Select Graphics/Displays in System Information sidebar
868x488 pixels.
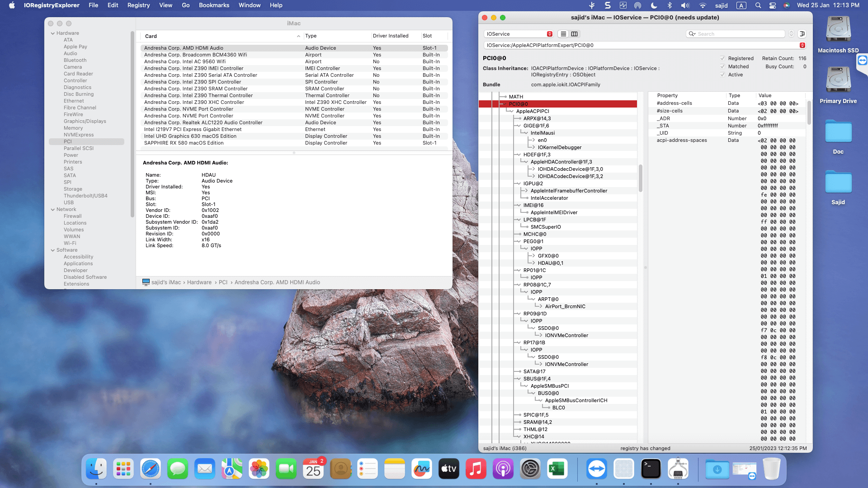[x=85, y=122]
